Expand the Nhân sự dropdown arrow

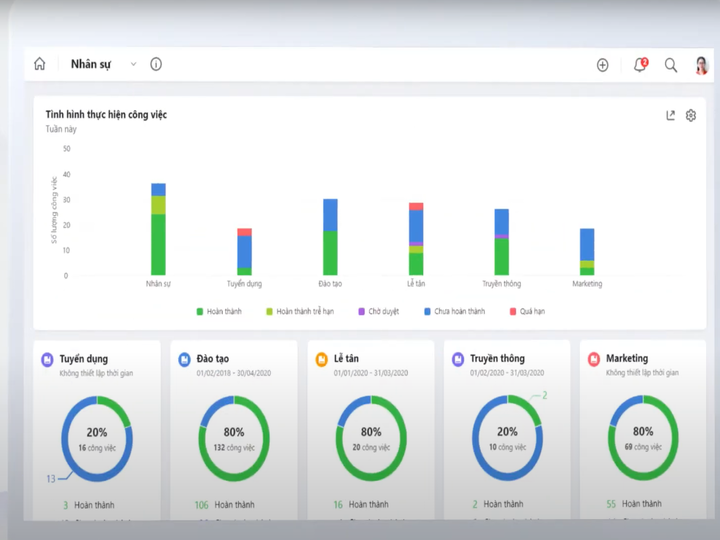pos(133,64)
